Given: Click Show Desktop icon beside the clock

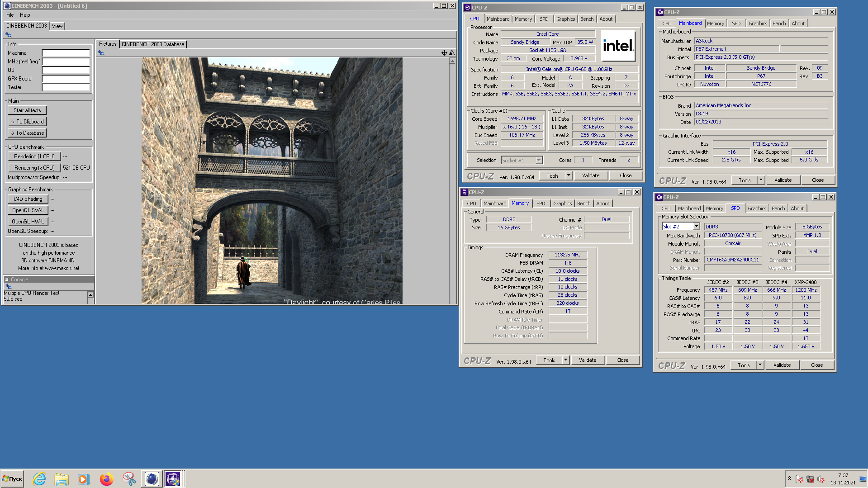Looking at the screenshot, I should 863,479.
